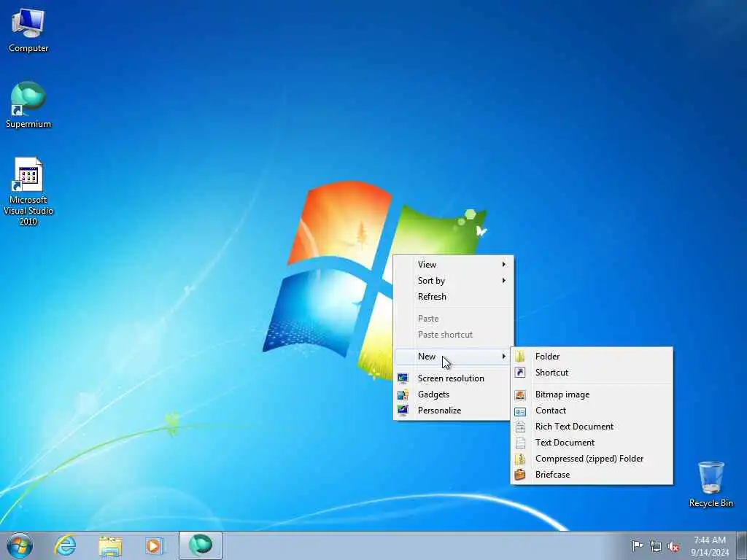Click the Compressed zipped Folder icon
This screenshot has width=747, height=560.
(x=520, y=459)
